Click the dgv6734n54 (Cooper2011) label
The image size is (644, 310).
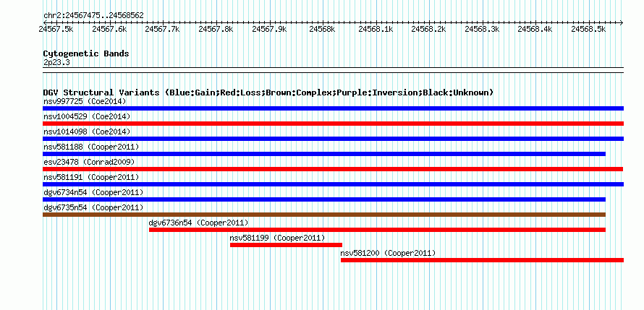coord(93,192)
